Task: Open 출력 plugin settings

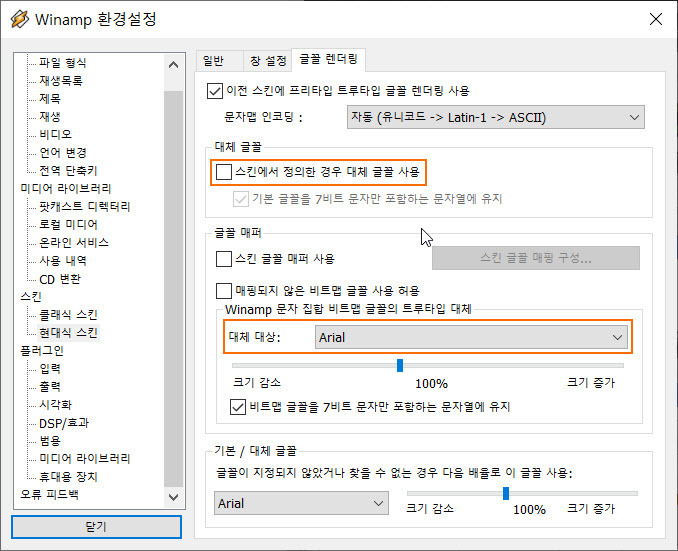Action: (x=50, y=387)
